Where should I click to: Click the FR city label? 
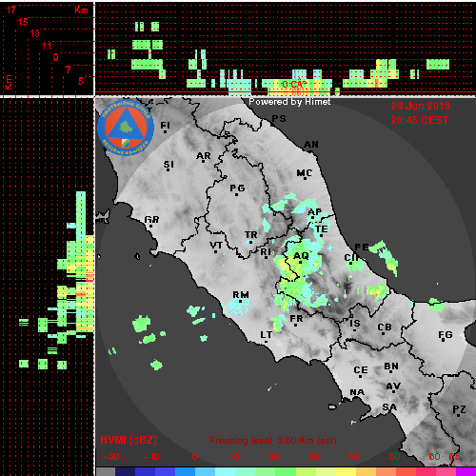(296, 319)
